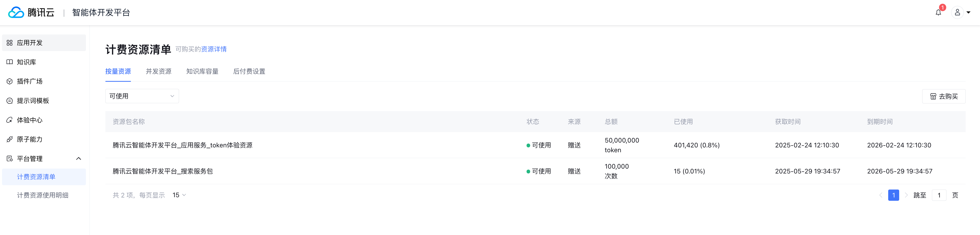Click the user avatar icon
This screenshot has height=235, width=980.
tap(957, 13)
